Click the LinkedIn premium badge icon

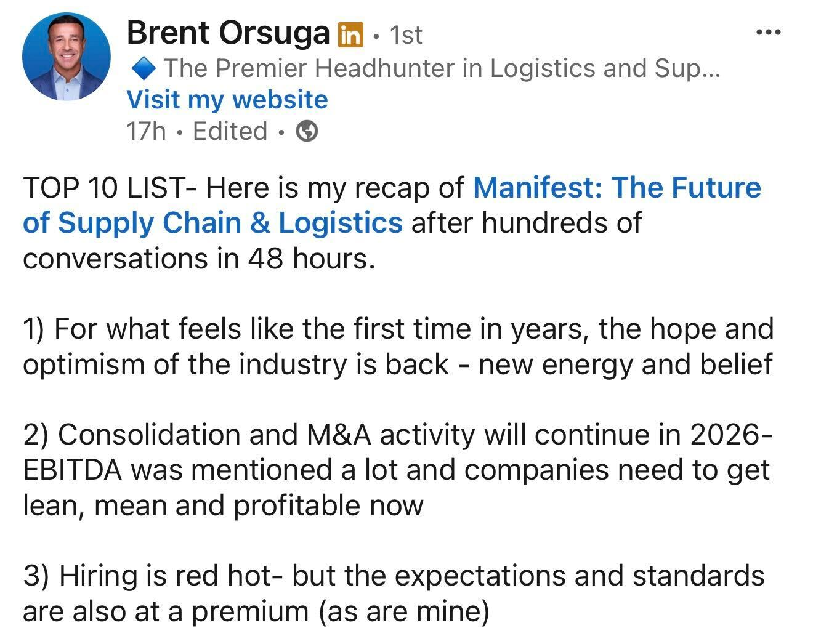click(350, 34)
